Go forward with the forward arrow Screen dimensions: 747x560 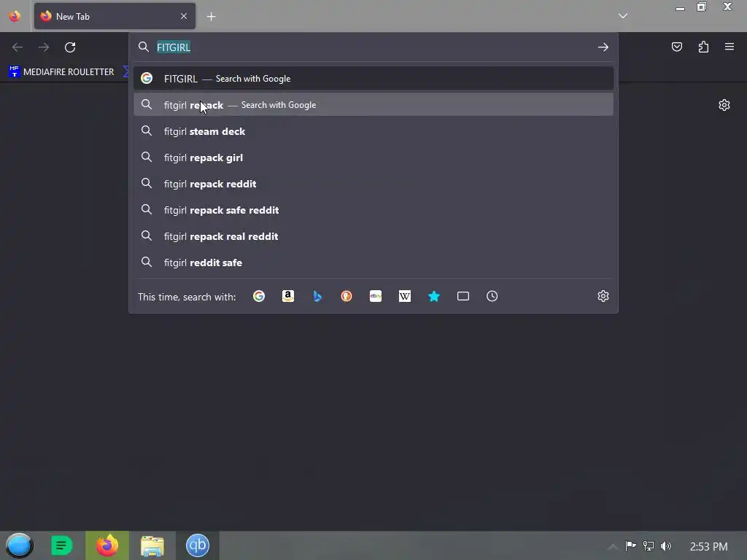coord(43,47)
